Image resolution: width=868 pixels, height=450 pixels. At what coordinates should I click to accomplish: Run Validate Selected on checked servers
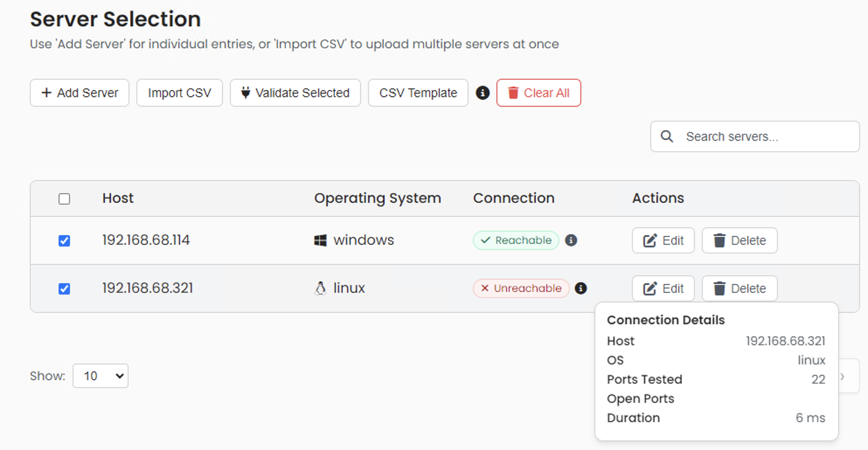295,93
